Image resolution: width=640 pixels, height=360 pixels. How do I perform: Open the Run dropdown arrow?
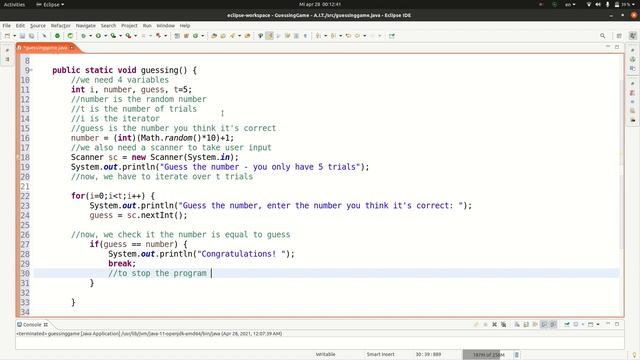[x=105, y=36]
